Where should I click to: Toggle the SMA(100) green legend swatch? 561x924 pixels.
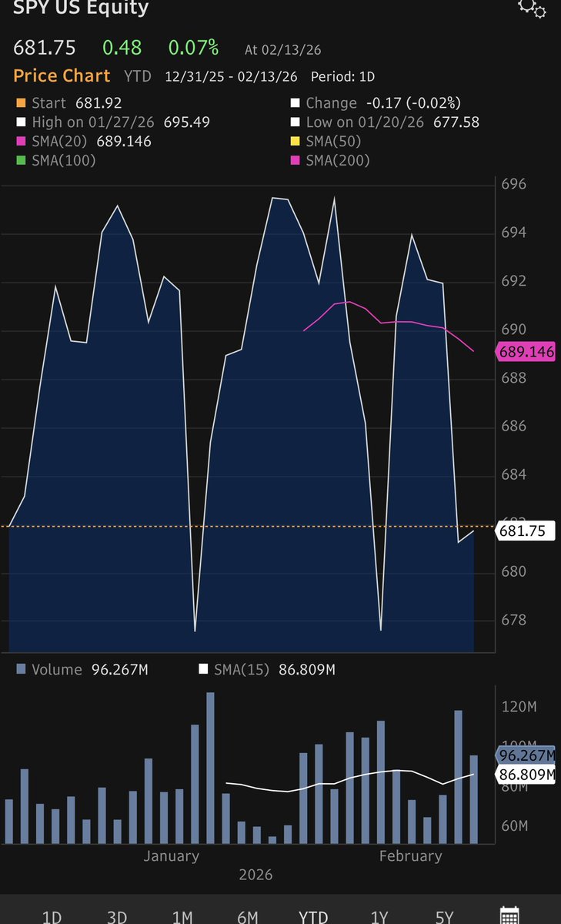(x=19, y=161)
